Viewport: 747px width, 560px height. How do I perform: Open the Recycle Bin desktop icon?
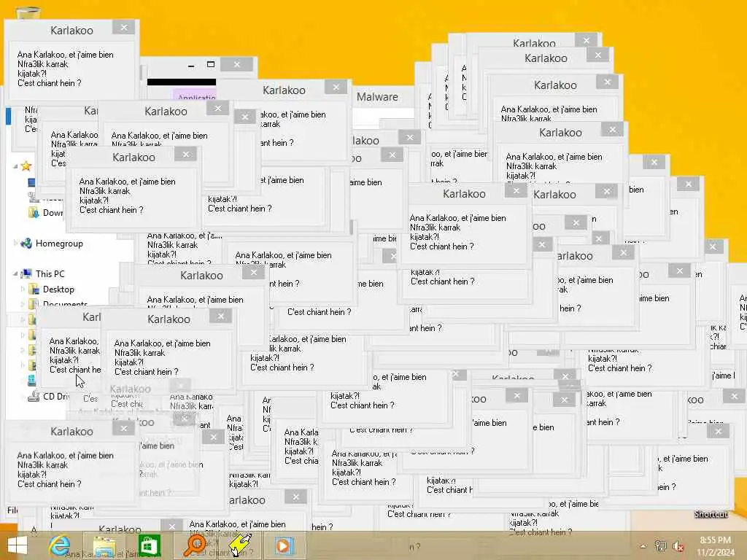pos(28,12)
